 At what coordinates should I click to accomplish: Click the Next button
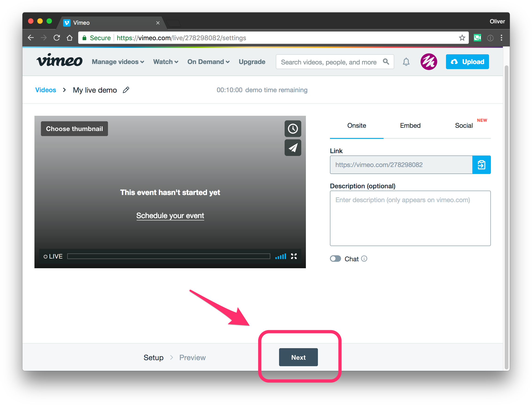298,357
